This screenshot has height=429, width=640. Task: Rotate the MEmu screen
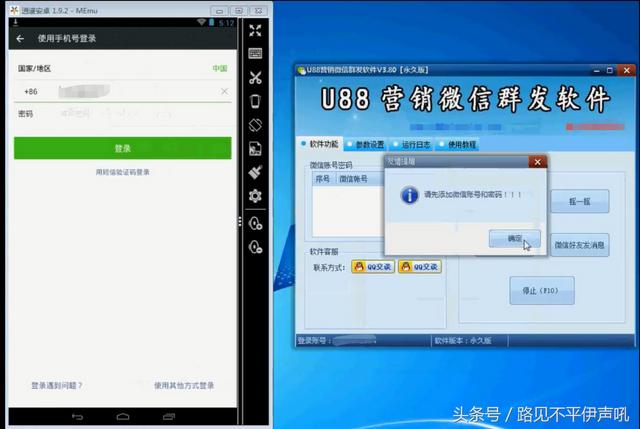click(255, 125)
